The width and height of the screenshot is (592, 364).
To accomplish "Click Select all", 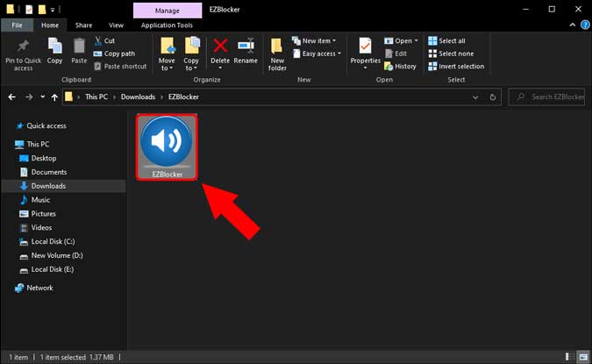I will pos(447,40).
